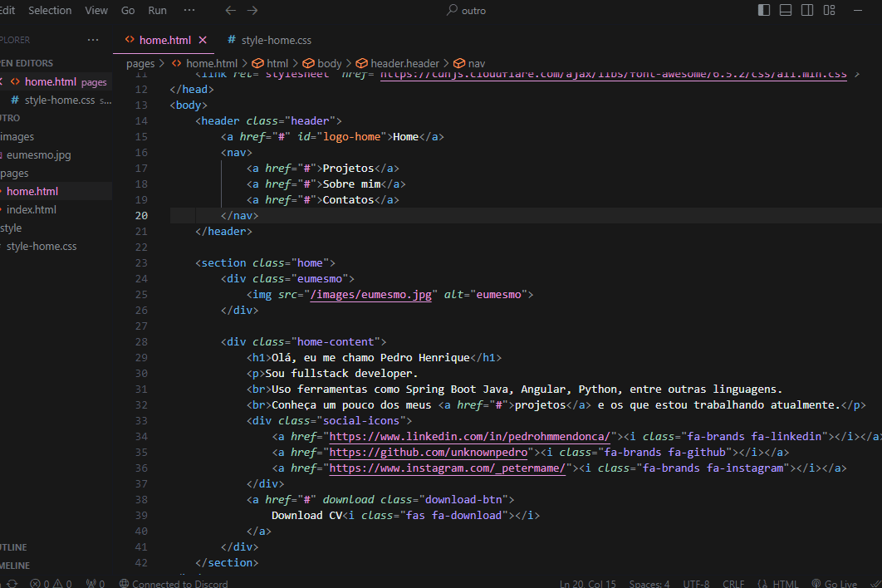Start 'Go Live' server

pyautogui.click(x=834, y=584)
